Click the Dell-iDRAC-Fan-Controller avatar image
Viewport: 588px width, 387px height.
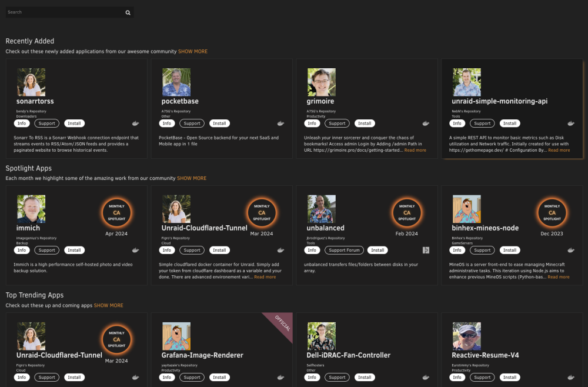click(322, 336)
